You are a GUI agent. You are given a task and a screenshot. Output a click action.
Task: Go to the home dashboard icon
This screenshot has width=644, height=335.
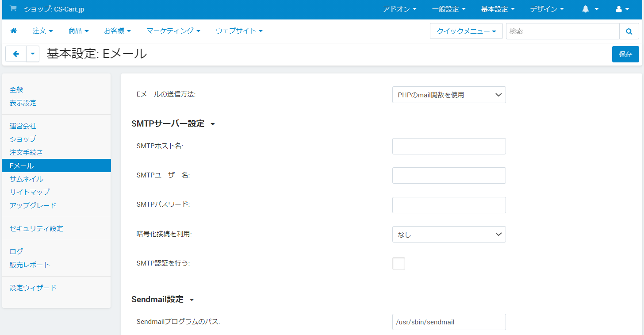(13, 31)
